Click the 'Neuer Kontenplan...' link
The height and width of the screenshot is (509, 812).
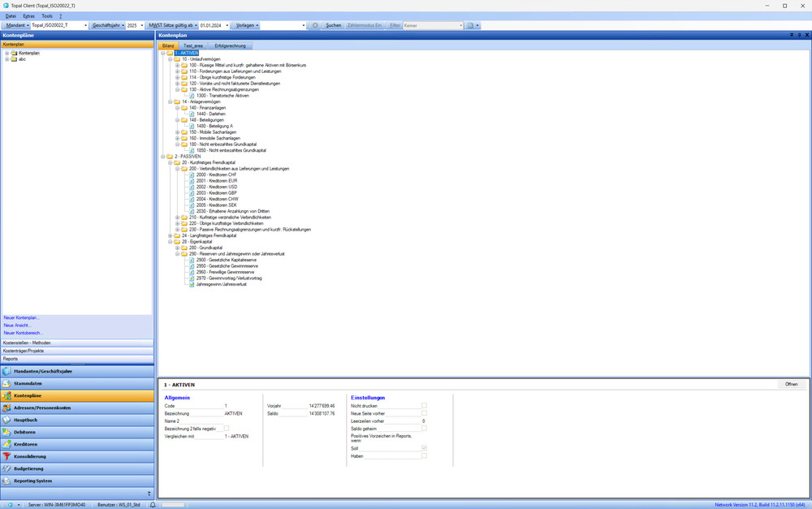[x=22, y=317]
